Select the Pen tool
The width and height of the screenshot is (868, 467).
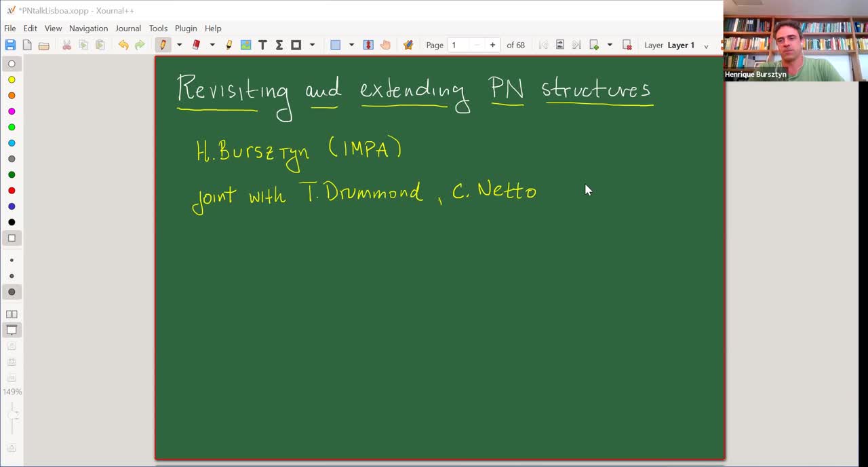coord(161,44)
